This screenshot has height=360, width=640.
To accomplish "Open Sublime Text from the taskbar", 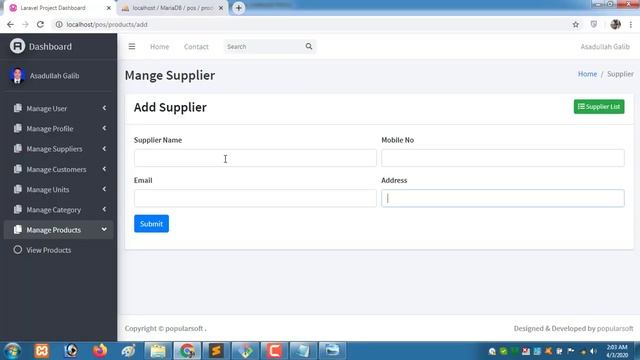I will [x=216, y=351].
